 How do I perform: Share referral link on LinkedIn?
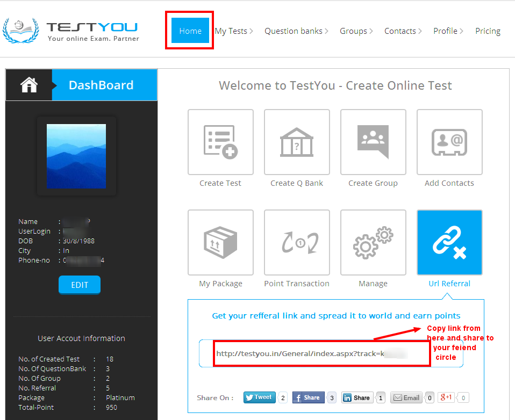point(357,397)
